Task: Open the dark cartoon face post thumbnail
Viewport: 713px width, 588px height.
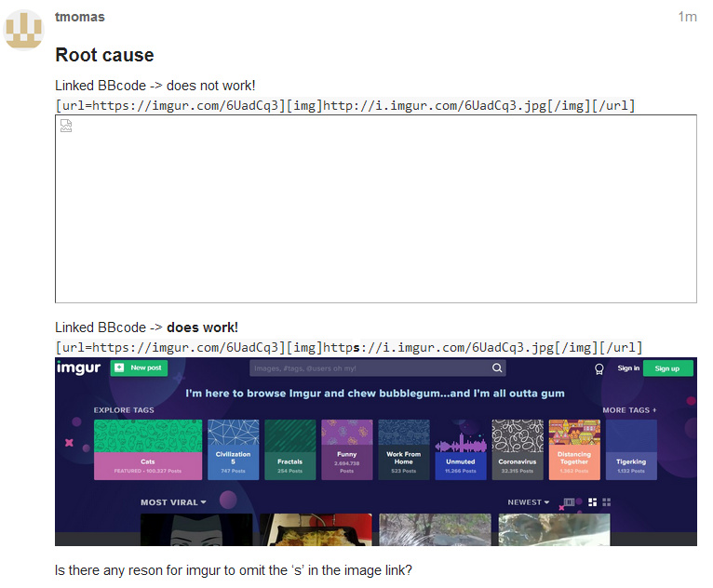Action: [196, 529]
